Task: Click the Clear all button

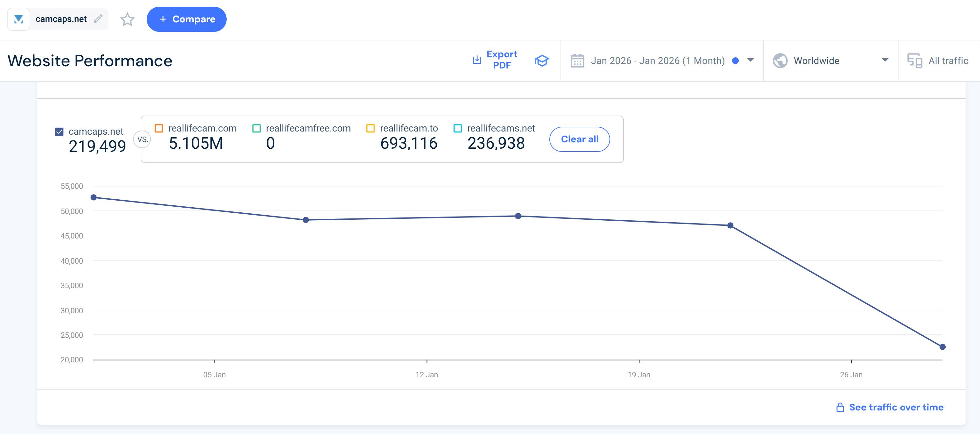Action: click(579, 139)
